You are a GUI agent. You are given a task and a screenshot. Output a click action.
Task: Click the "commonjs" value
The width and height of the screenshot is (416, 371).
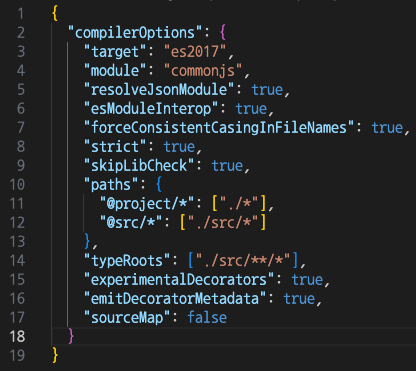[x=203, y=71]
